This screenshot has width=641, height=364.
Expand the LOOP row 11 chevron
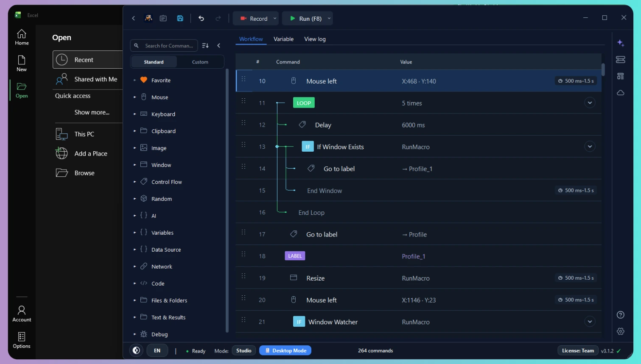coord(590,103)
